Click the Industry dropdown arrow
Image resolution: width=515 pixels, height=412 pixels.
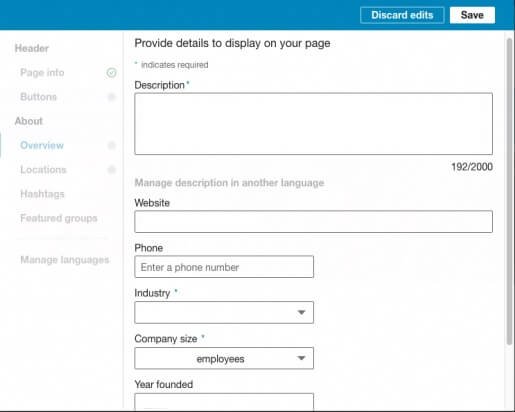click(301, 312)
